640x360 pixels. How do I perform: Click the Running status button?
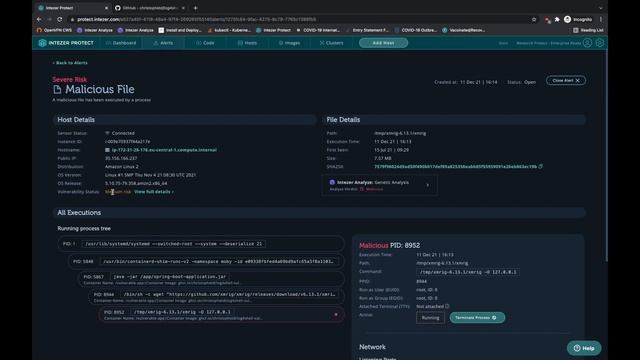tap(430, 318)
